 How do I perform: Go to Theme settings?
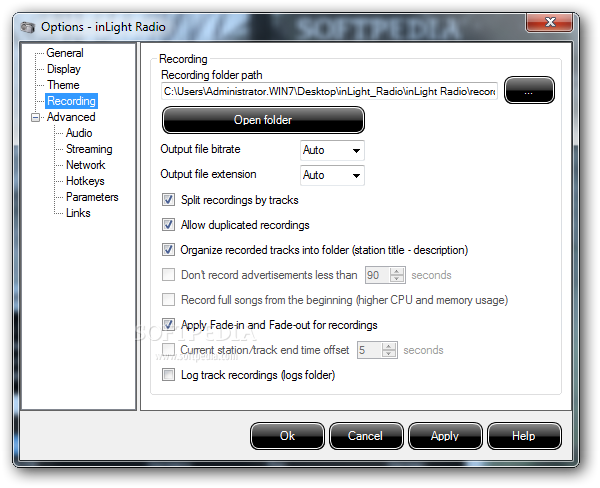pyautogui.click(x=63, y=85)
